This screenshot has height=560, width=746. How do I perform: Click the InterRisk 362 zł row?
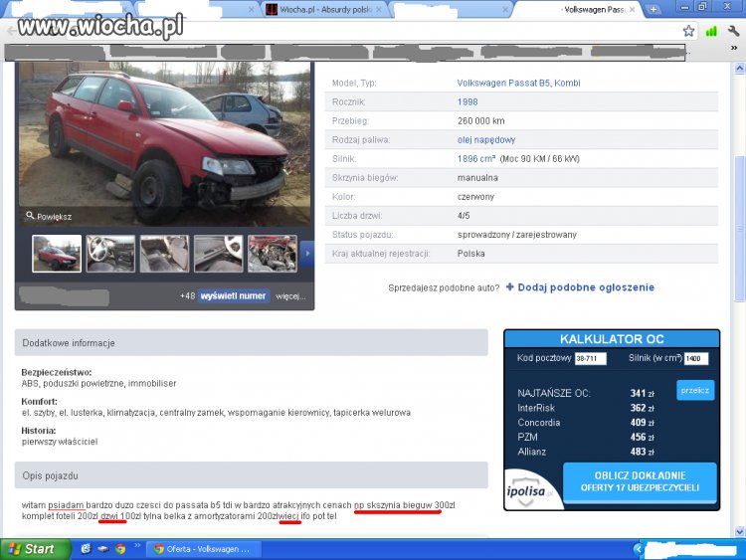(586, 408)
